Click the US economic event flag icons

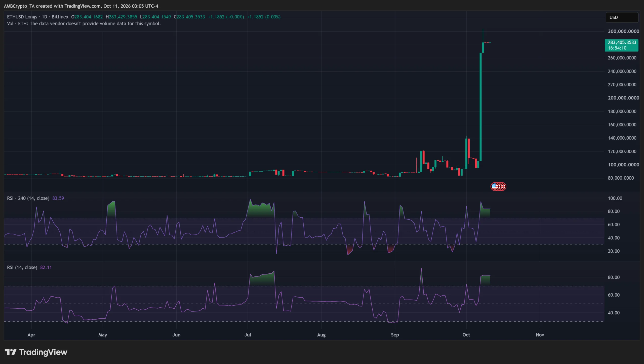click(498, 186)
